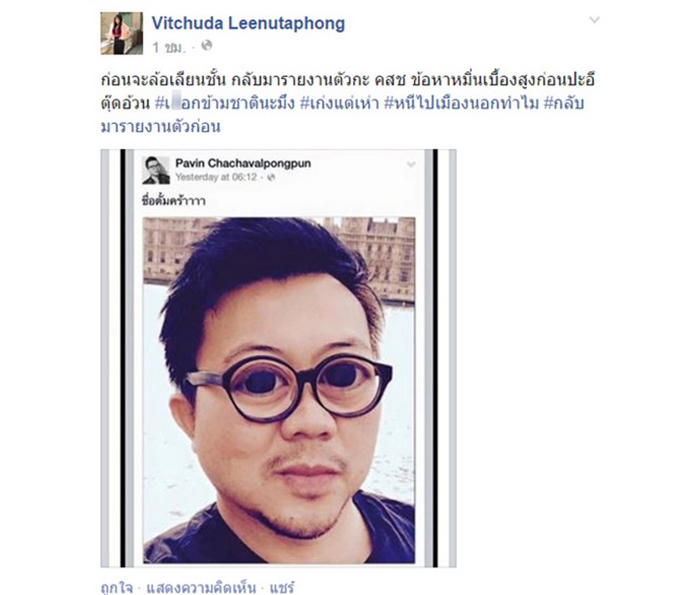Click Pavin Chachavalpongpun's small avatar
This screenshot has width=700, height=595.
156,170
